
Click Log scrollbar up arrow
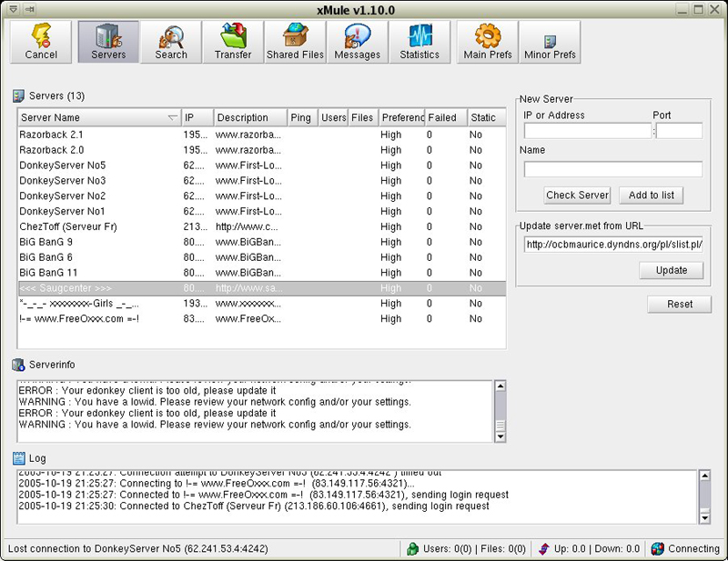(x=704, y=476)
